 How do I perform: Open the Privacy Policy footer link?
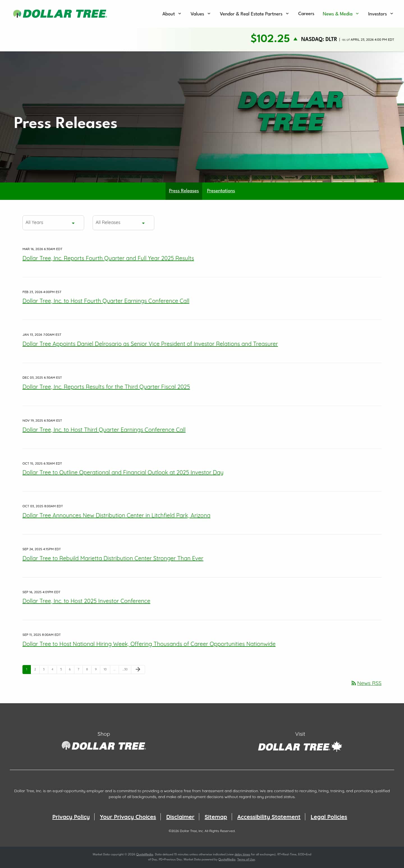click(71, 817)
